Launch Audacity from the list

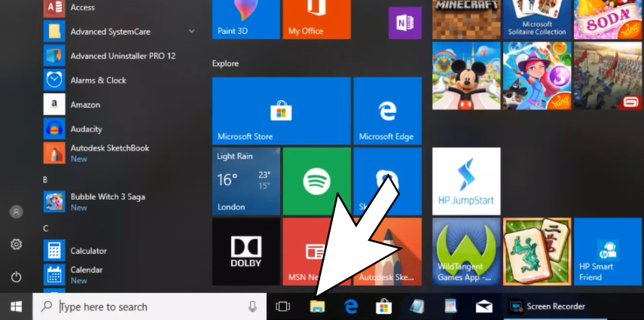click(x=119, y=129)
